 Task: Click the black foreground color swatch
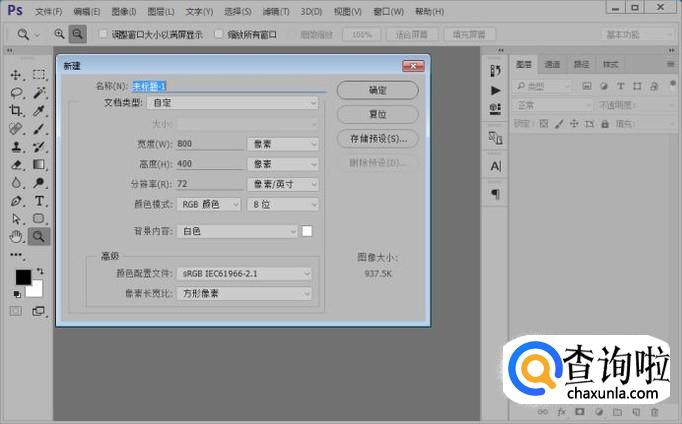(x=23, y=277)
